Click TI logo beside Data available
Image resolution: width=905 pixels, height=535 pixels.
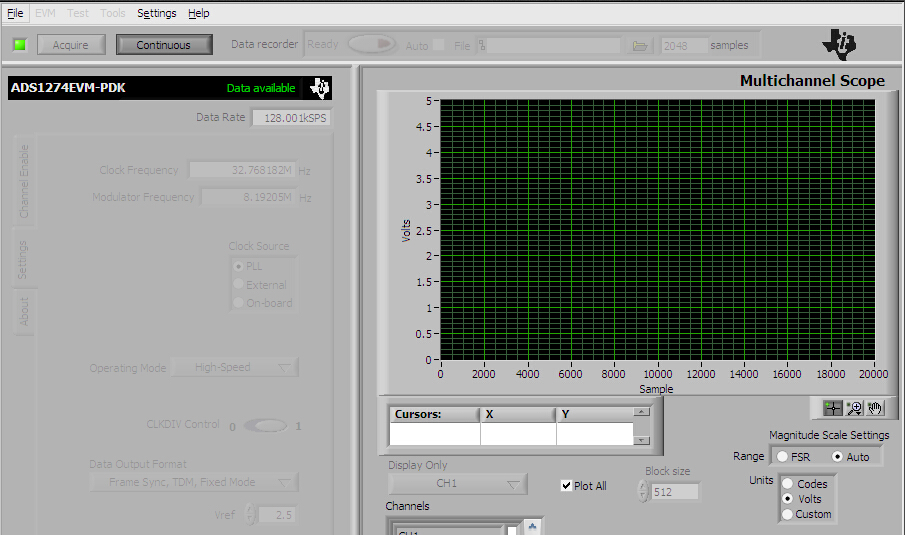click(x=319, y=88)
